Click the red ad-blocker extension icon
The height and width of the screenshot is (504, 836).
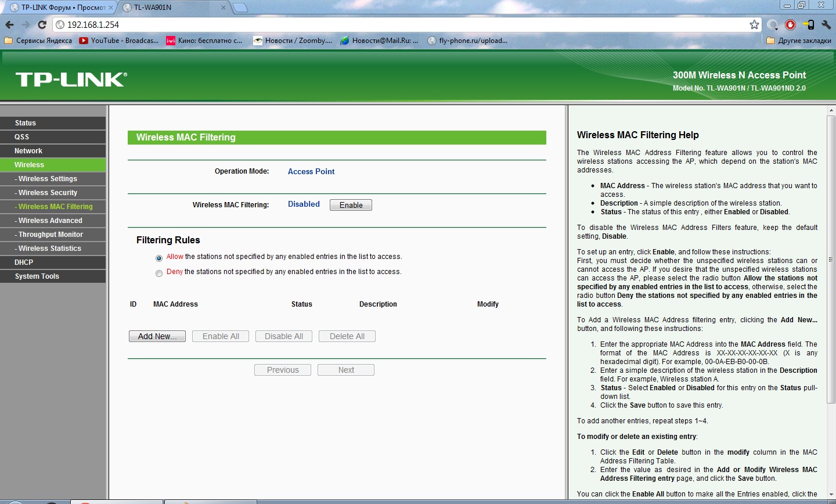[790, 24]
